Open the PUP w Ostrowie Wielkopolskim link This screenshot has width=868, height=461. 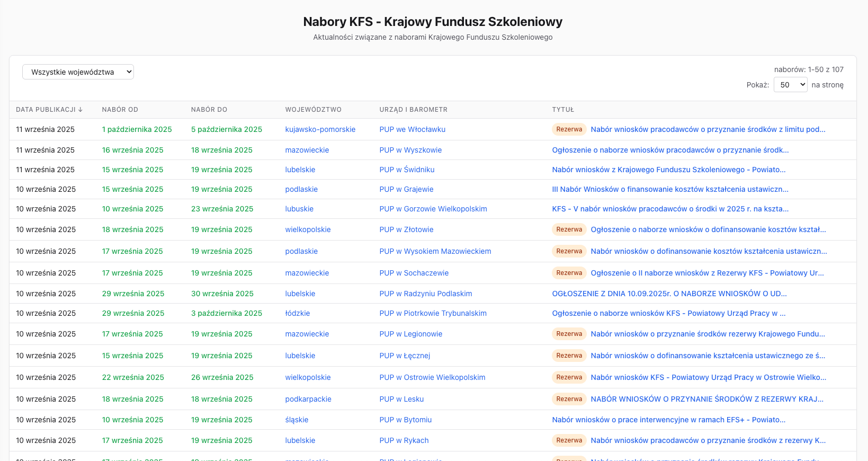(x=433, y=377)
